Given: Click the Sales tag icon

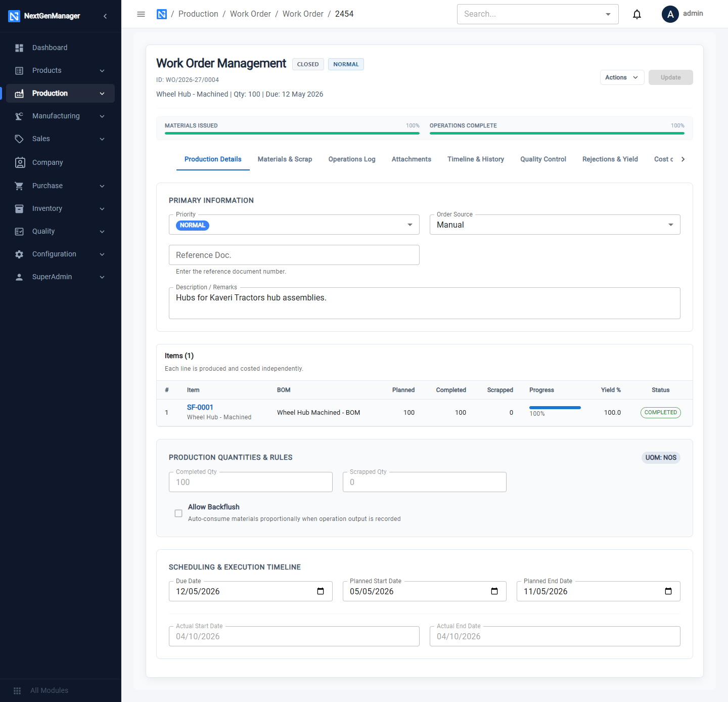Looking at the screenshot, I should point(19,139).
